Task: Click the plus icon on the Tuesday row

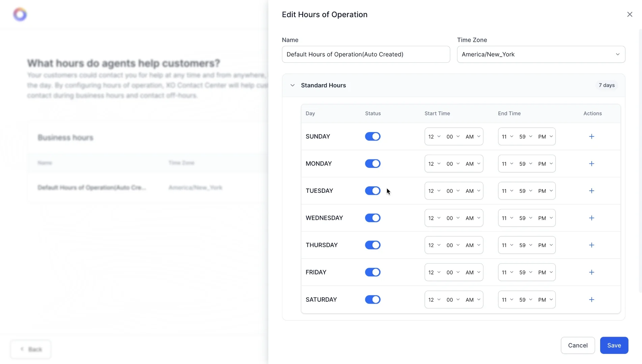Action: pyautogui.click(x=591, y=190)
